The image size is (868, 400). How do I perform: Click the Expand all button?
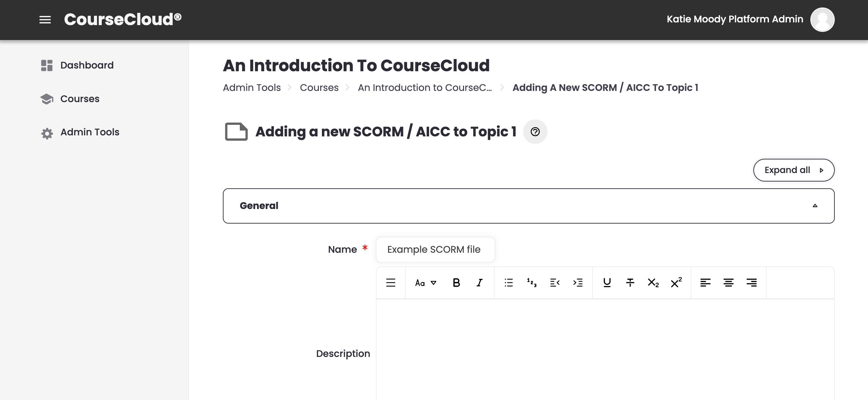pyautogui.click(x=794, y=170)
